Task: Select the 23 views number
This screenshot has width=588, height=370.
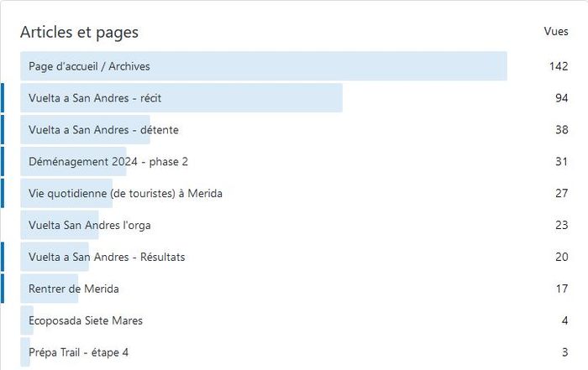Action: (561, 226)
